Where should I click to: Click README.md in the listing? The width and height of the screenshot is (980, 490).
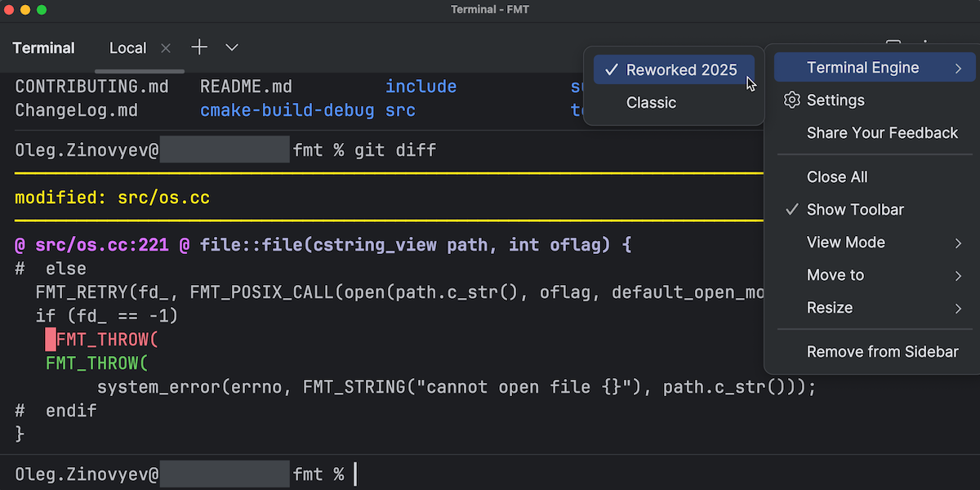click(246, 87)
